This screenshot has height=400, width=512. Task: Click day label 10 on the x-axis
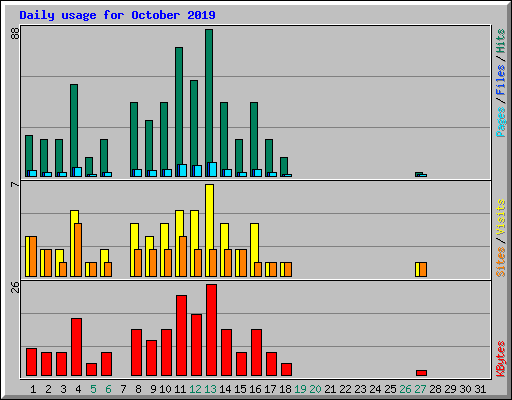click(x=165, y=389)
